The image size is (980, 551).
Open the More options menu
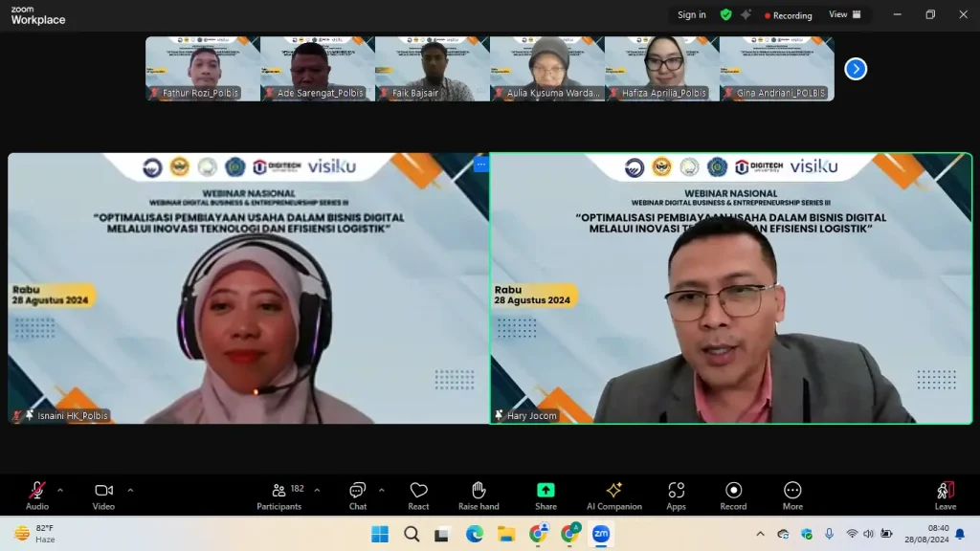791,495
